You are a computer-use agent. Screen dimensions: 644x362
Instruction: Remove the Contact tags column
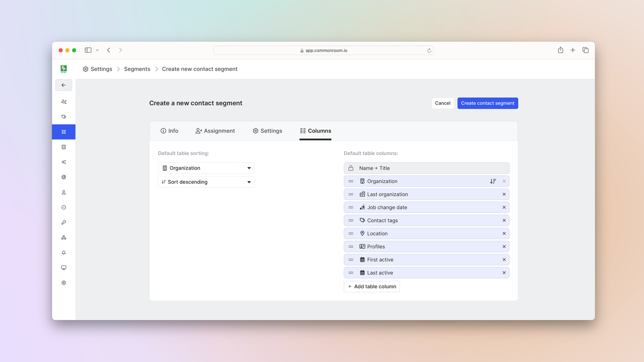pos(504,221)
